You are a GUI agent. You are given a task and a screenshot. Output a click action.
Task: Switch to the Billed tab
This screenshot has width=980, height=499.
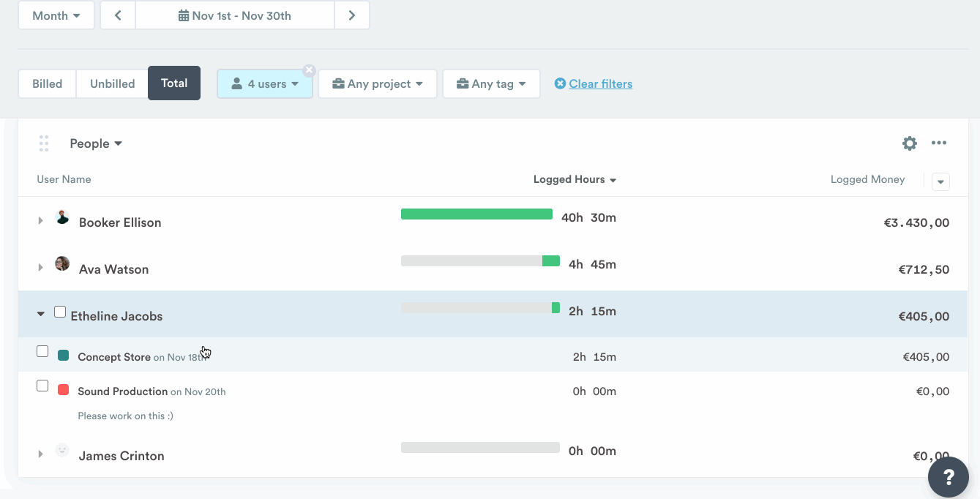[47, 83]
